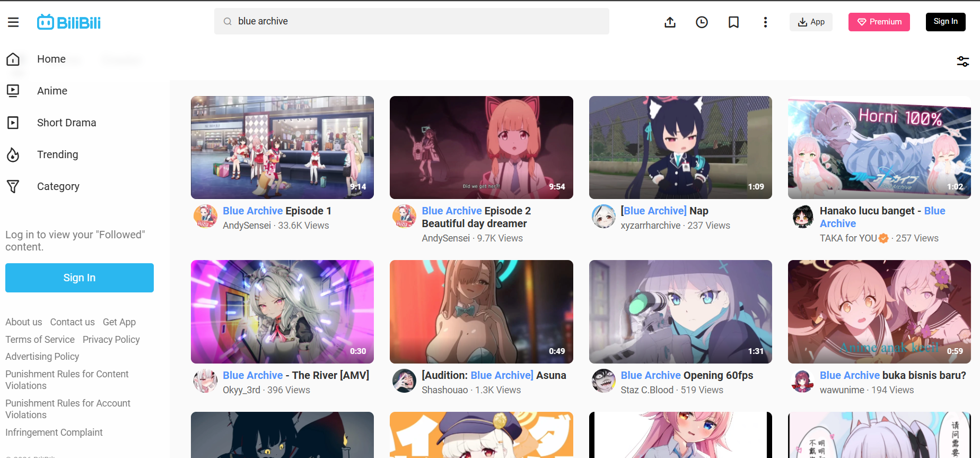Play the Hanako lucu banget thumbnail
The width and height of the screenshot is (980, 458).
point(879,148)
